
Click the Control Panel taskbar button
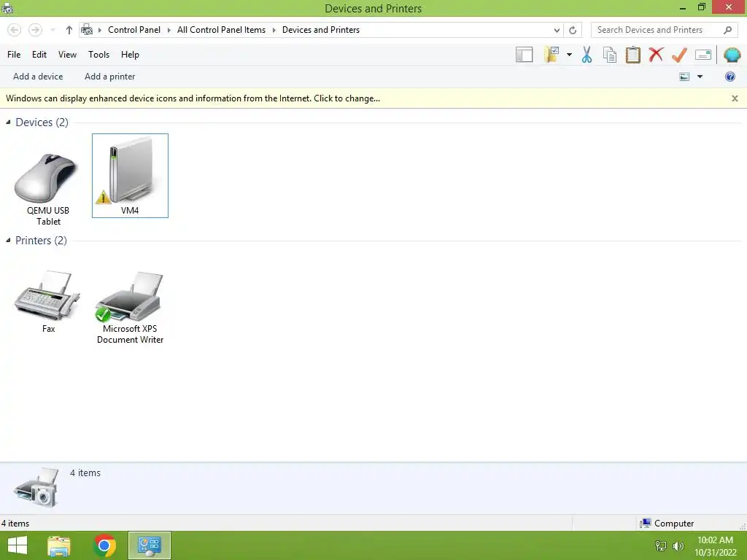coord(150,545)
